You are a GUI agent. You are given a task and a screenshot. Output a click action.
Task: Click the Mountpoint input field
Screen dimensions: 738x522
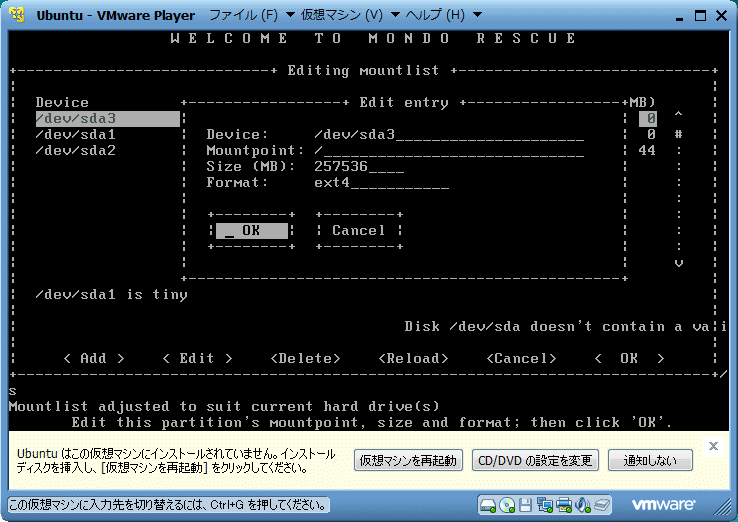448,150
